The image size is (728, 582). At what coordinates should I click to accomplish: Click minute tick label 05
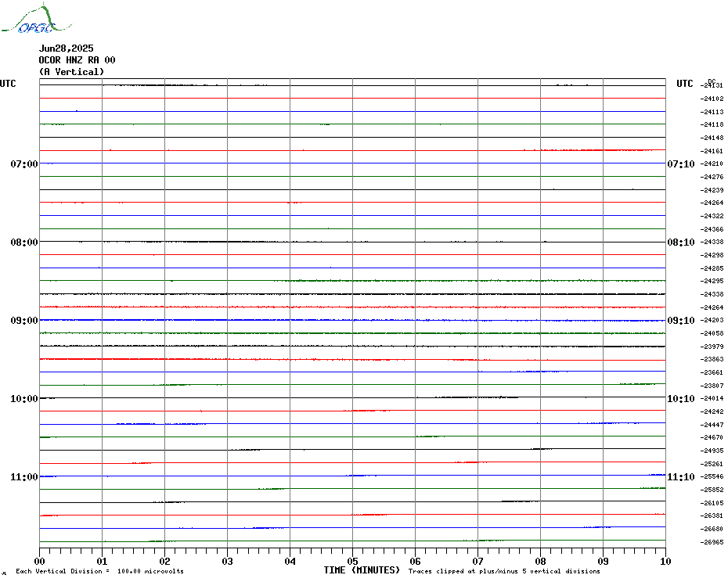point(353,562)
